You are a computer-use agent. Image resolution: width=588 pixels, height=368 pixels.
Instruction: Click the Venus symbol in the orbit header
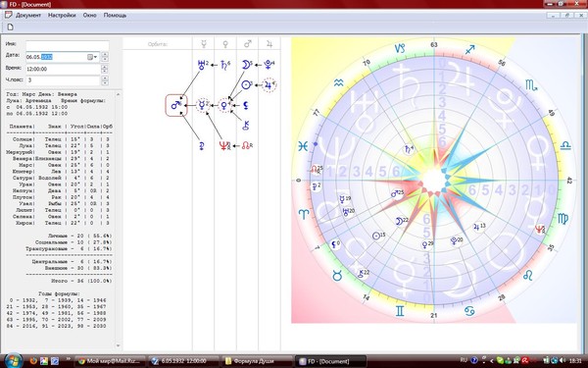(225, 44)
